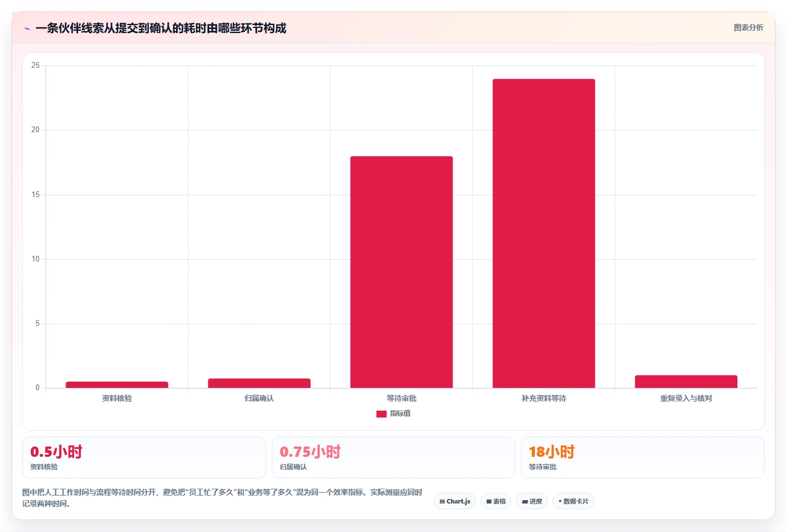Select the 补充资料等待 bar in the chart
The image size is (787, 532).
tap(544, 234)
